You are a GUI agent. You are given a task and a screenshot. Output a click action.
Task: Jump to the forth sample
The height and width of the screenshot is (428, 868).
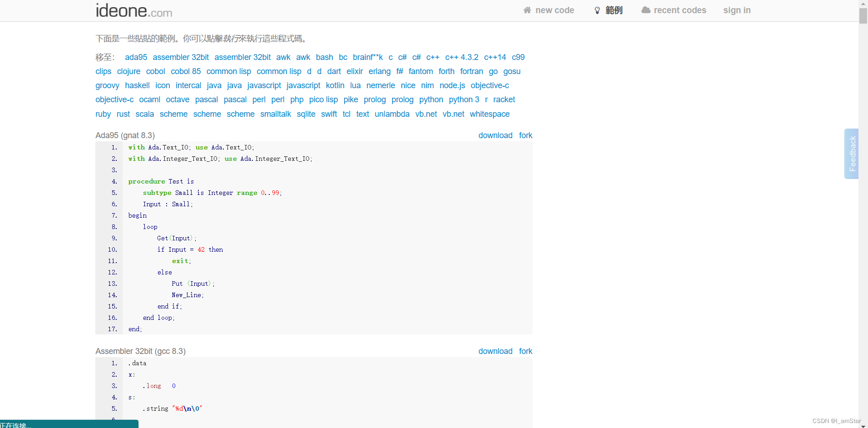(446, 71)
